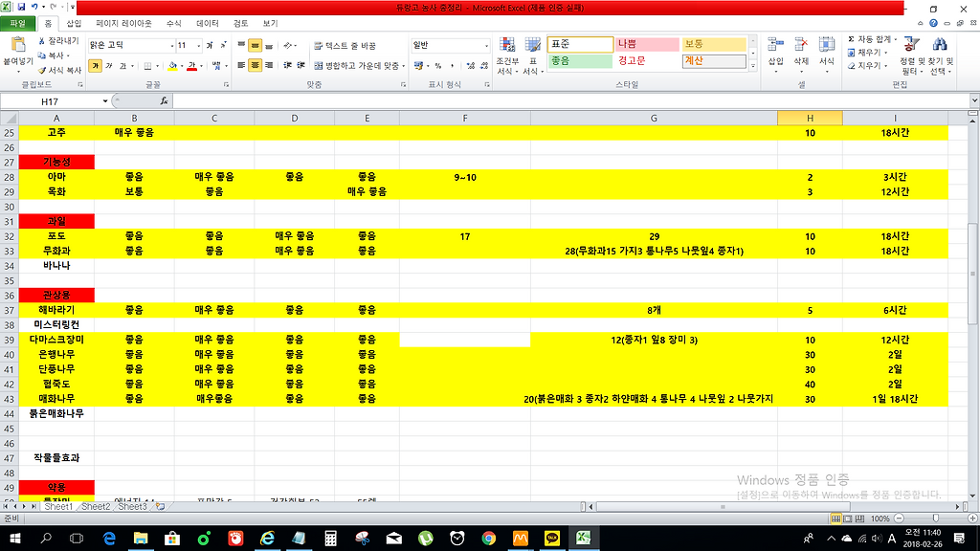The height and width of the screenshot is (551, 980).
Task: Open Chrome from the Windows taskbar
Action: 488,539
